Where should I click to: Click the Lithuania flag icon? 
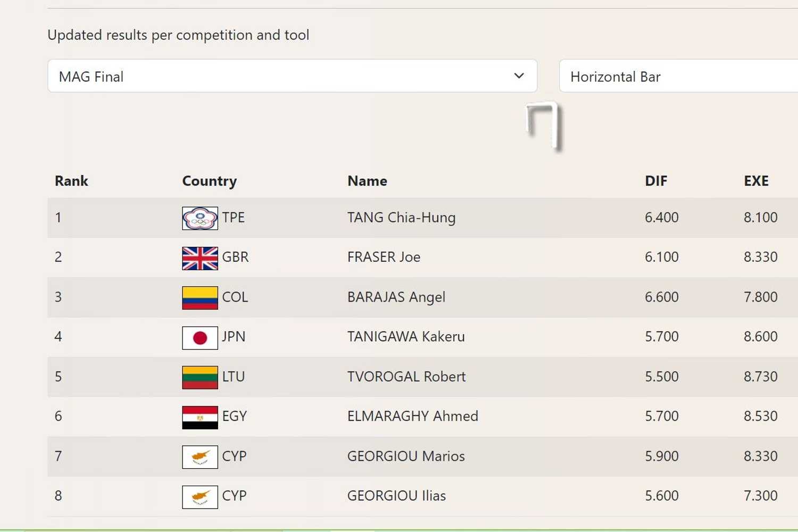[199, 377]
